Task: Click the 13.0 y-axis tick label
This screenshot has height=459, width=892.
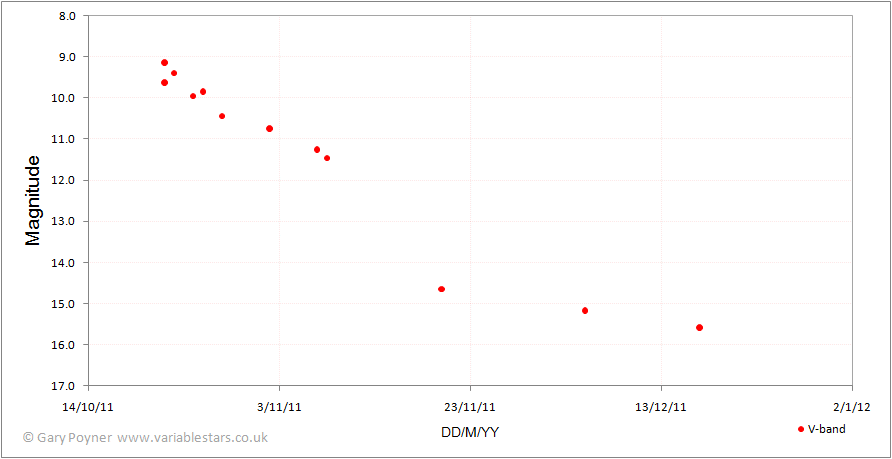Action: pyautogui.click(x=64, y=221)
